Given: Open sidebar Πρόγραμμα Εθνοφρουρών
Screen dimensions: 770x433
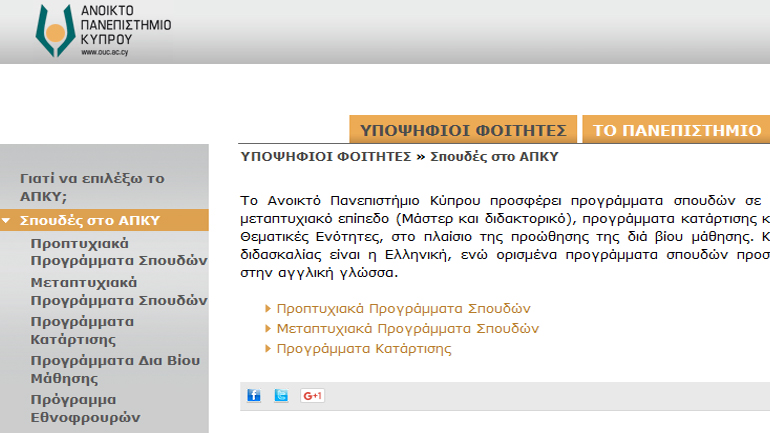Looking at the screenshot, I should point(85,408).
